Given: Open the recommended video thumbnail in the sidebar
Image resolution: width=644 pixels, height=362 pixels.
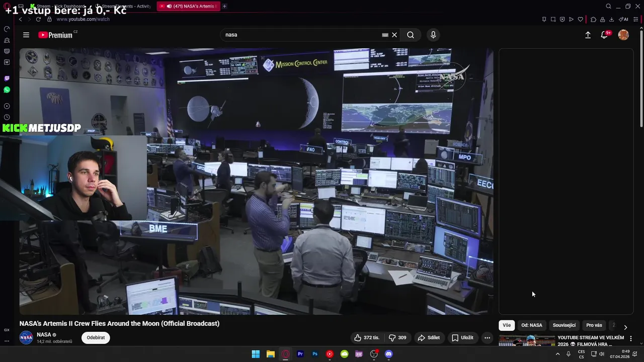Looking at the screenshot, I should pyautogui.click(x=527, y=341).
